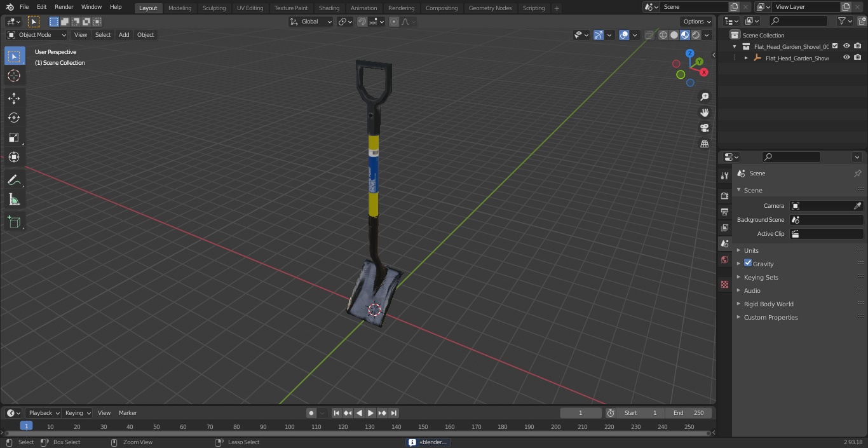Screen dimensions: 868x448
Task: Open the Output properties tab
Action: (x=724, y=212)
